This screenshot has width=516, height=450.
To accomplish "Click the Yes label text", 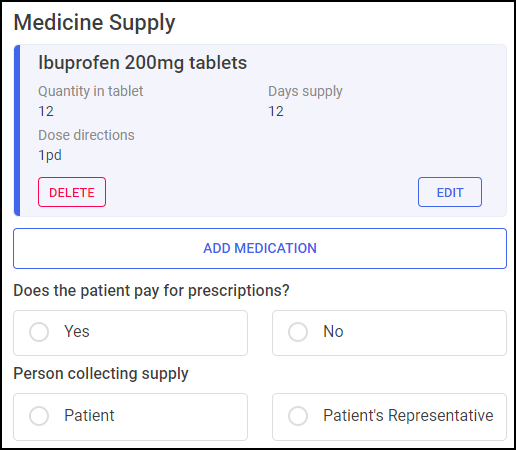I will [x=77, y=331].
